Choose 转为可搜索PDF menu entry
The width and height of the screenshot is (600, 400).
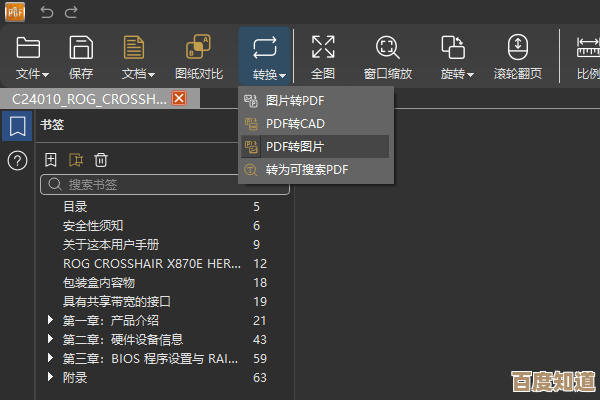click(x=316, y=170)
